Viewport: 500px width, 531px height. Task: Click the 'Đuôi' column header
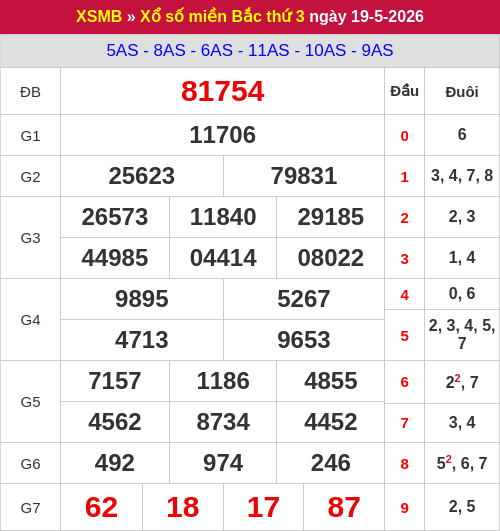point(462,92)
